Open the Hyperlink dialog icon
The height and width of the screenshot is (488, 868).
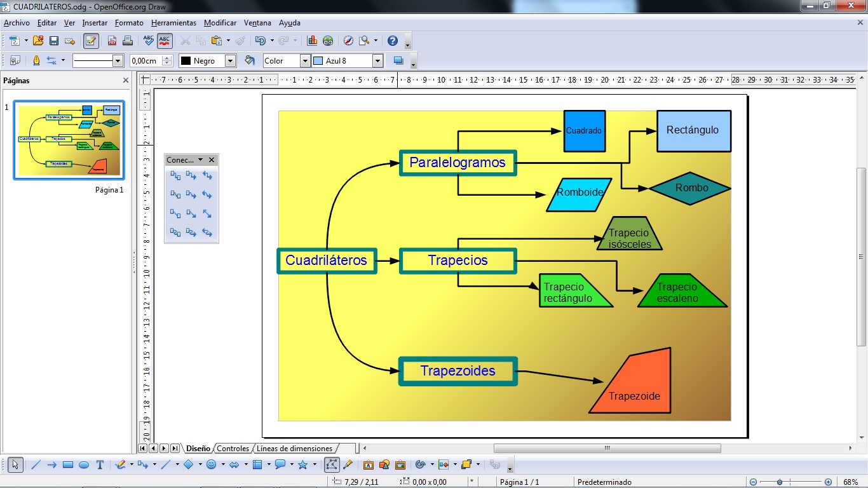tap(328, 41)
